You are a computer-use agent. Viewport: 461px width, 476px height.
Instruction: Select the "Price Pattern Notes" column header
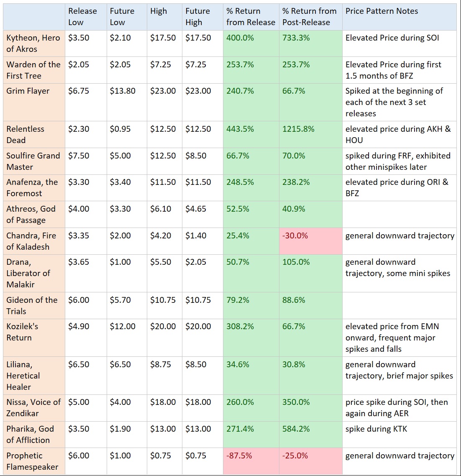coord(382,11)
